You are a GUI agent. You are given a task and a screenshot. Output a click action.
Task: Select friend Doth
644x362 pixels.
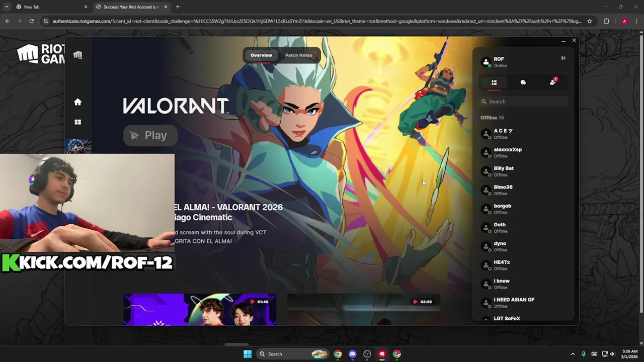[x=523, y=228]
